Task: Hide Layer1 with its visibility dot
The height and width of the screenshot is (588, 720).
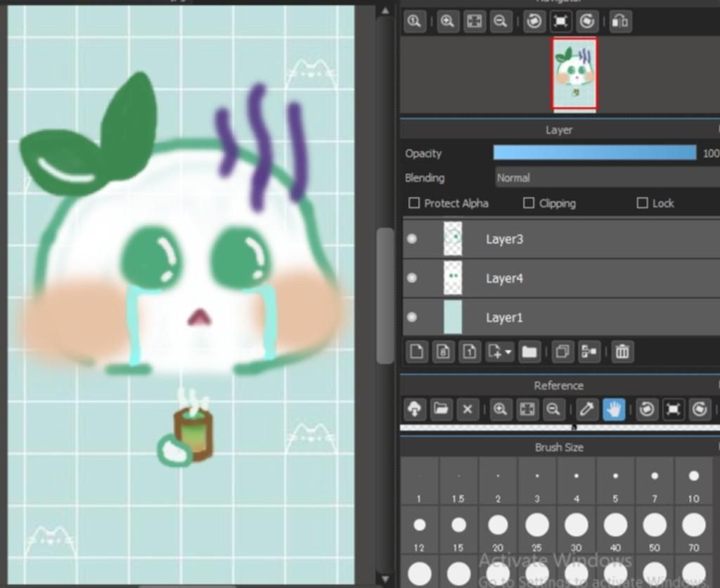Action: (x=412, y=317)
